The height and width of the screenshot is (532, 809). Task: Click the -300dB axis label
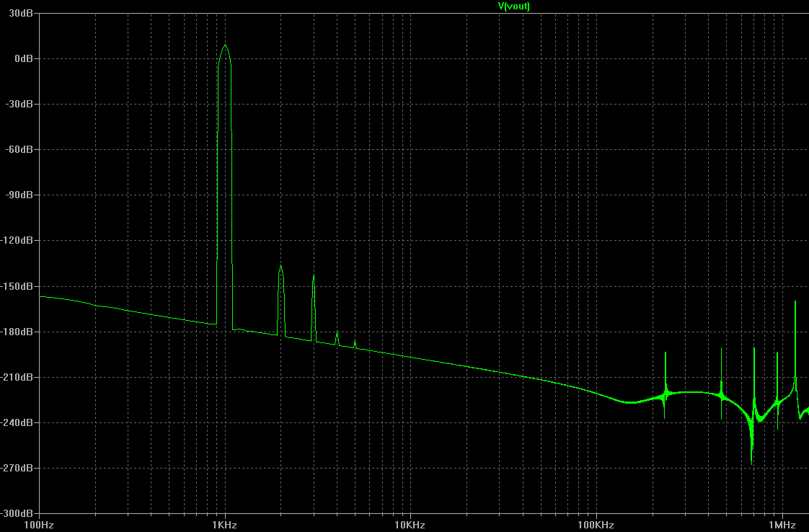click(x=17, y=513)
